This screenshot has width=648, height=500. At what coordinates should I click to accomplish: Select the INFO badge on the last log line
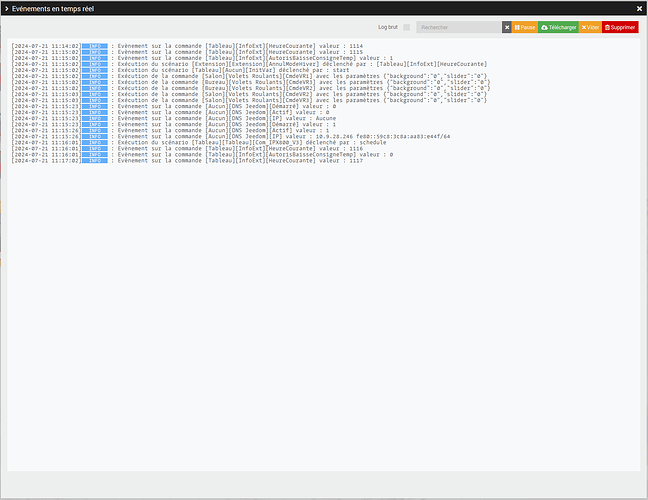pyautogui.click(x=95, y=160)
